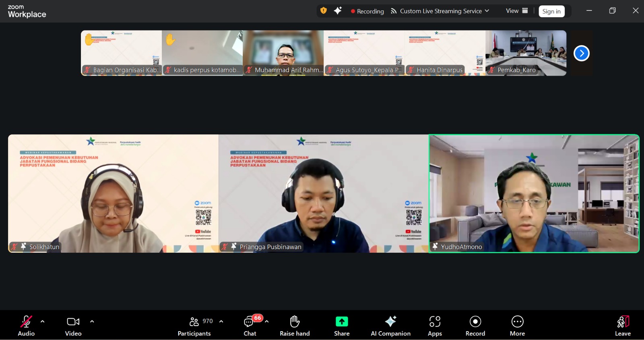Restore down the Zoom window

pyautogui.click(x=612, y=11)
